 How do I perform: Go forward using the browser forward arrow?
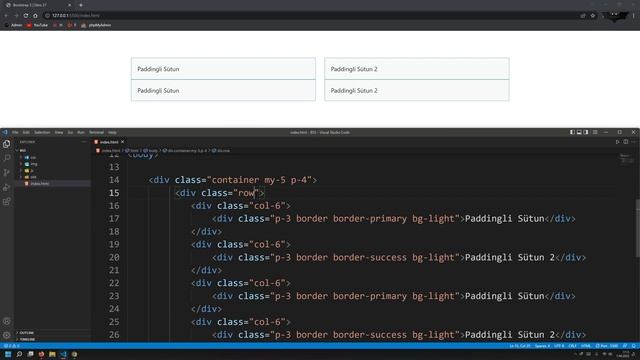[x=16, y=16]
